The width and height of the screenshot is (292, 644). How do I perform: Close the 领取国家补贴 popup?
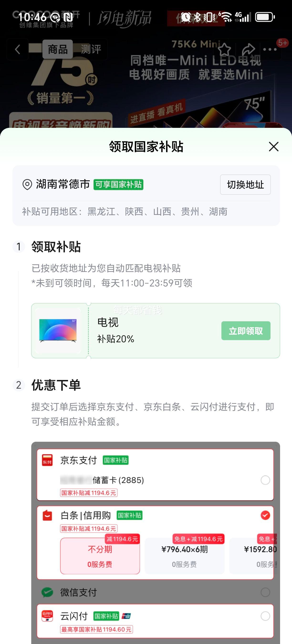(x=273, y=147)
